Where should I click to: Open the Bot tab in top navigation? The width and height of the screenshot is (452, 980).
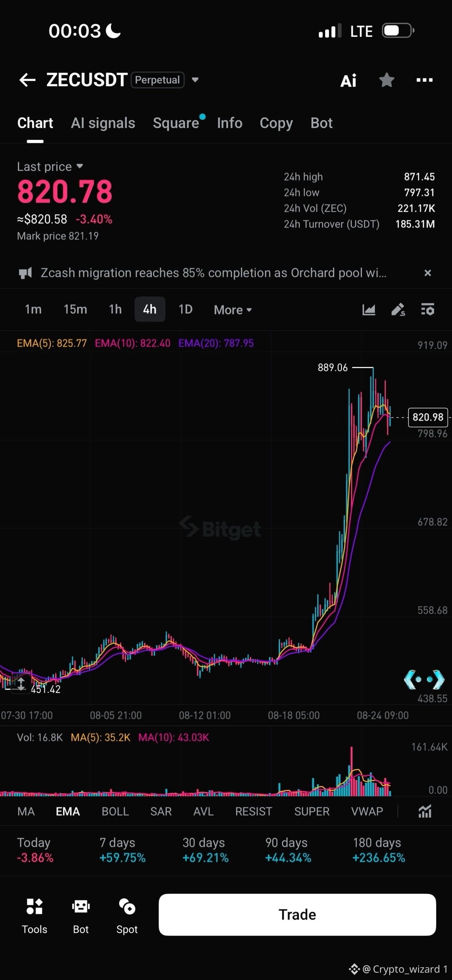[x=321, y=123]
